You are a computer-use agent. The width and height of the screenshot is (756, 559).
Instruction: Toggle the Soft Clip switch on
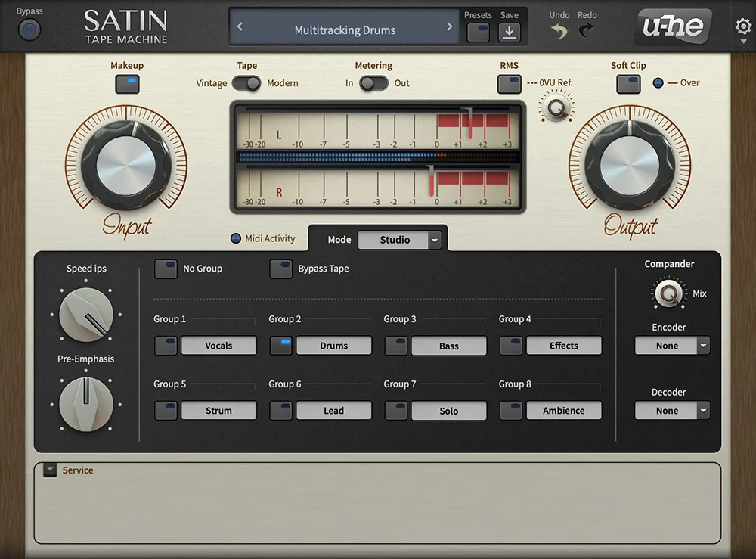(x=628, y=84)
